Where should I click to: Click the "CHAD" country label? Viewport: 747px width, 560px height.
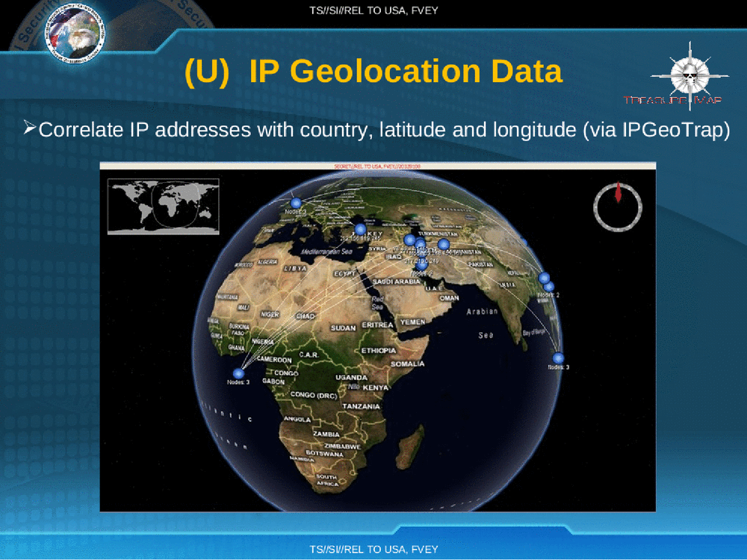click(306, 316)
